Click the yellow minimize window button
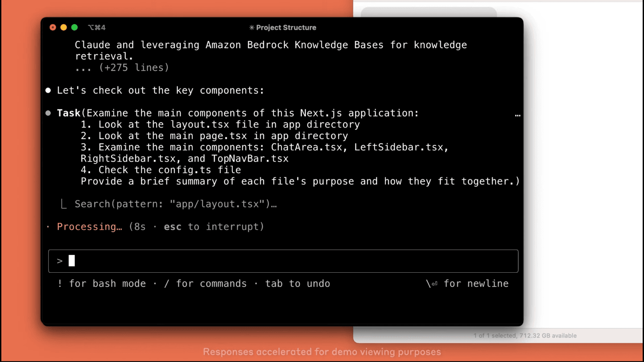The image size is (644, 362). click(63, 28)
